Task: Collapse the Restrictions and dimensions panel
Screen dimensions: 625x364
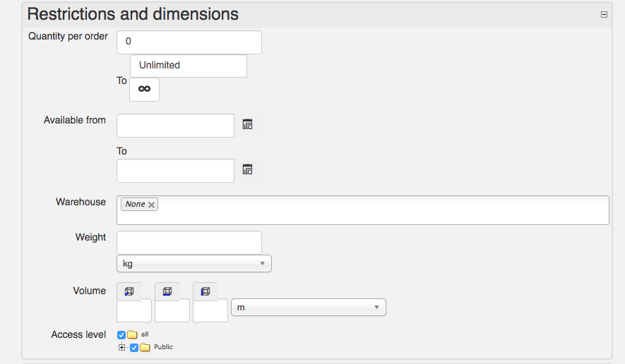Action: tap(604, 14)
